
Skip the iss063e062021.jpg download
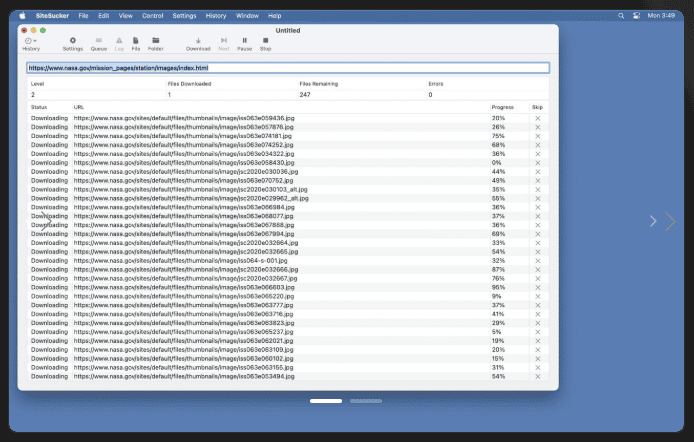pyautogui.click(x=538, y=341)
